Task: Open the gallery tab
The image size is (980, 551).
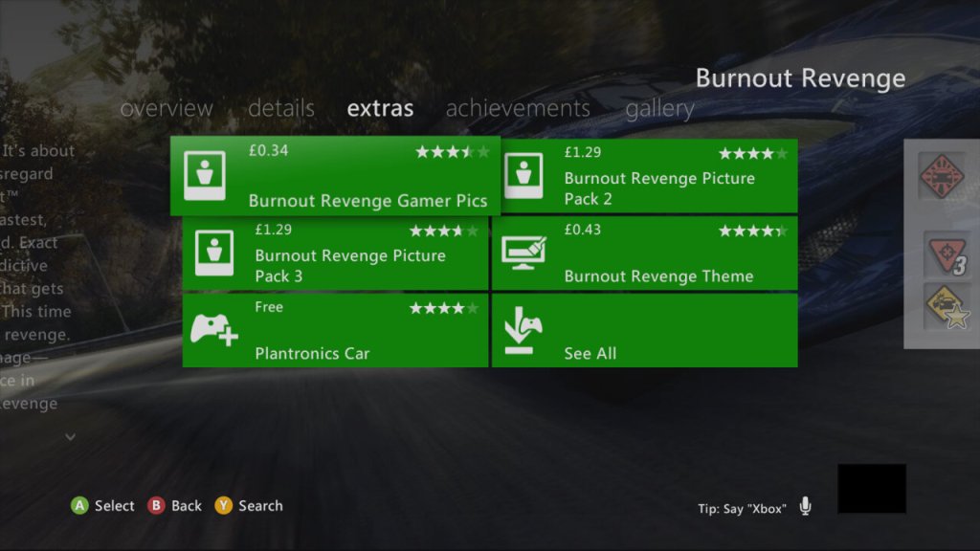Action: (x=659, y=109)
